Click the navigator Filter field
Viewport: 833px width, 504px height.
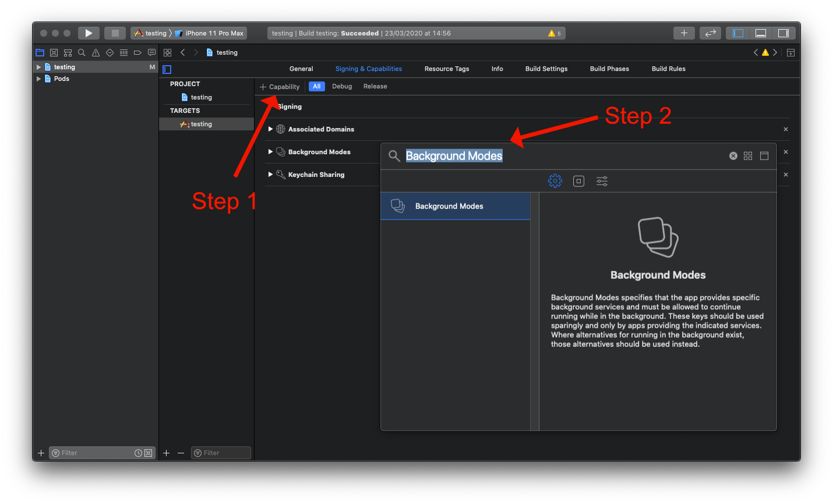click(x=101, y=453)
